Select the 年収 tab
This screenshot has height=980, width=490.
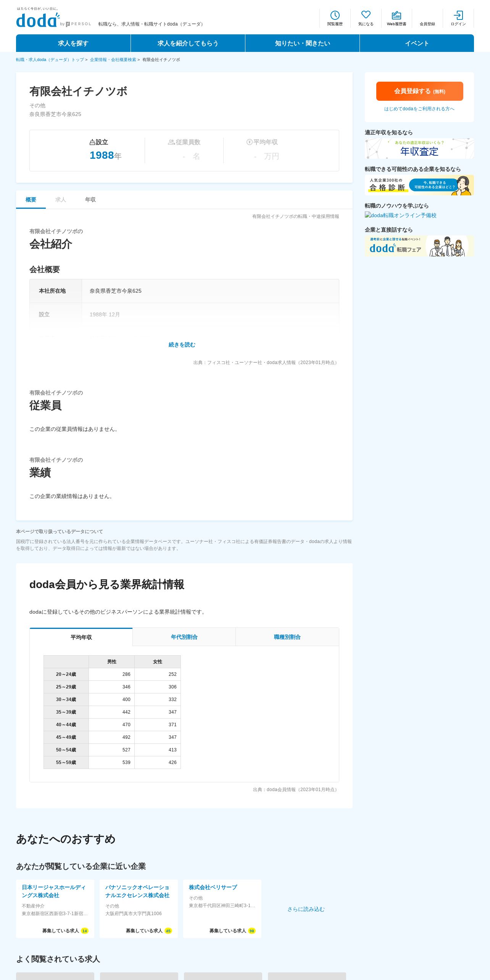90,200
